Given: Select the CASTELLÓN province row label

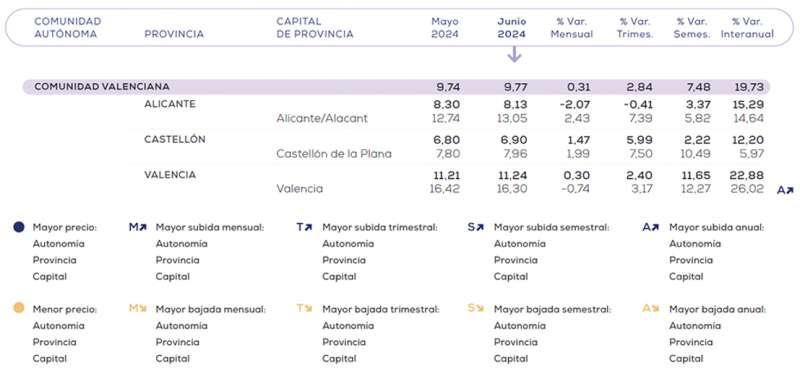Looking at the screenshot, I should (x=175, y=139).
